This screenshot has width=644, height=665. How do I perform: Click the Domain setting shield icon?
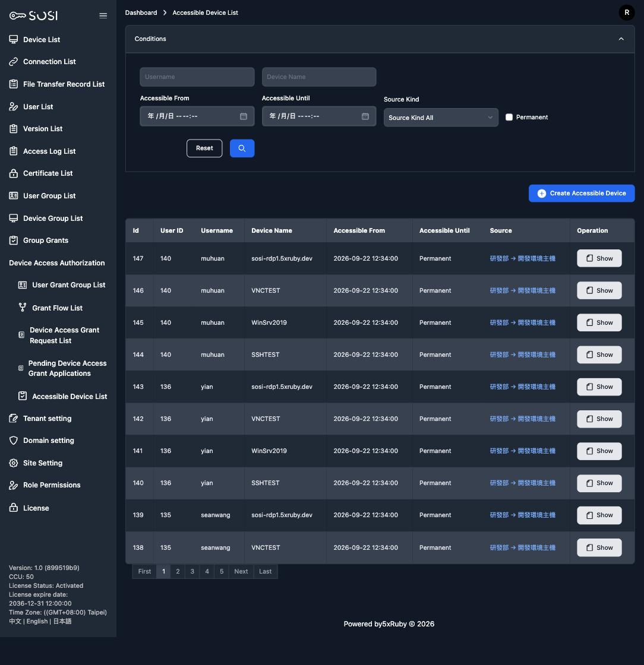coord(14,440)
